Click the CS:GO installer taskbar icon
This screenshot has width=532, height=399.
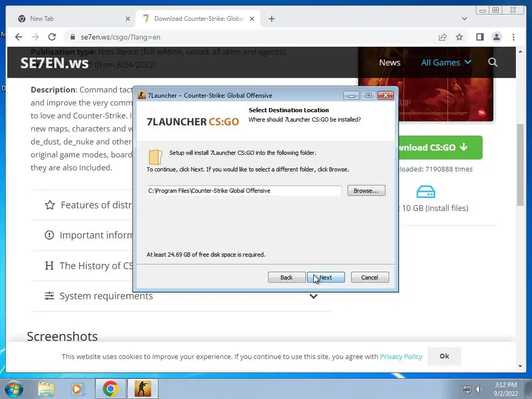142,389
